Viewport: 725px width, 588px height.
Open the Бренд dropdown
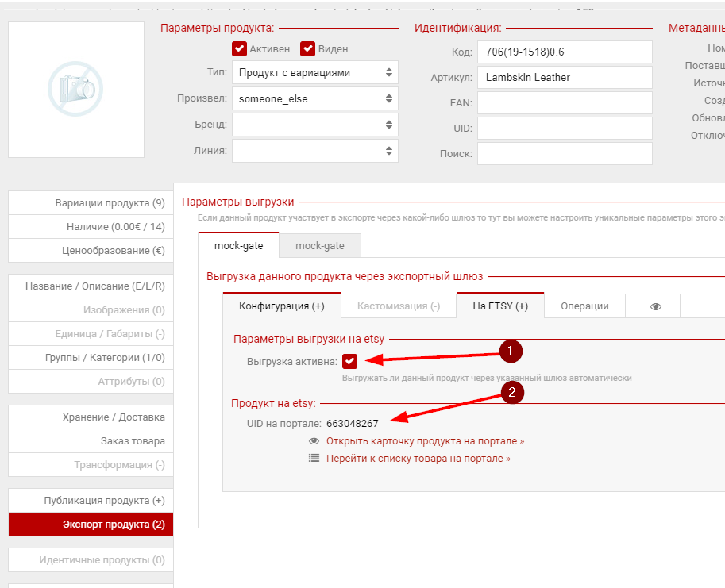pos(314,125)
